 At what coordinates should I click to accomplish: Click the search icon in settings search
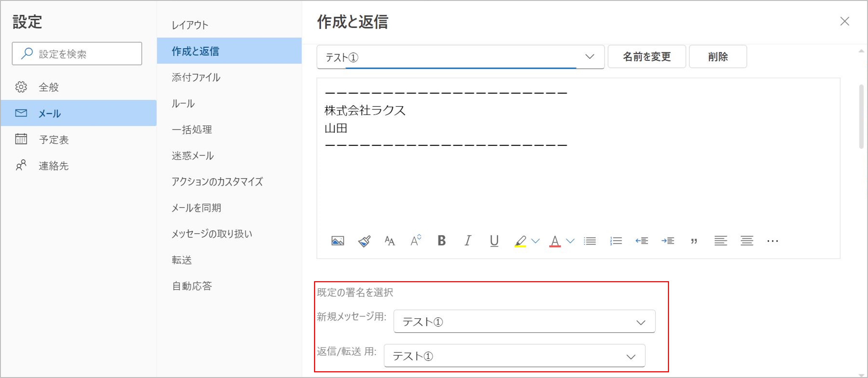(x=27, y=53)
